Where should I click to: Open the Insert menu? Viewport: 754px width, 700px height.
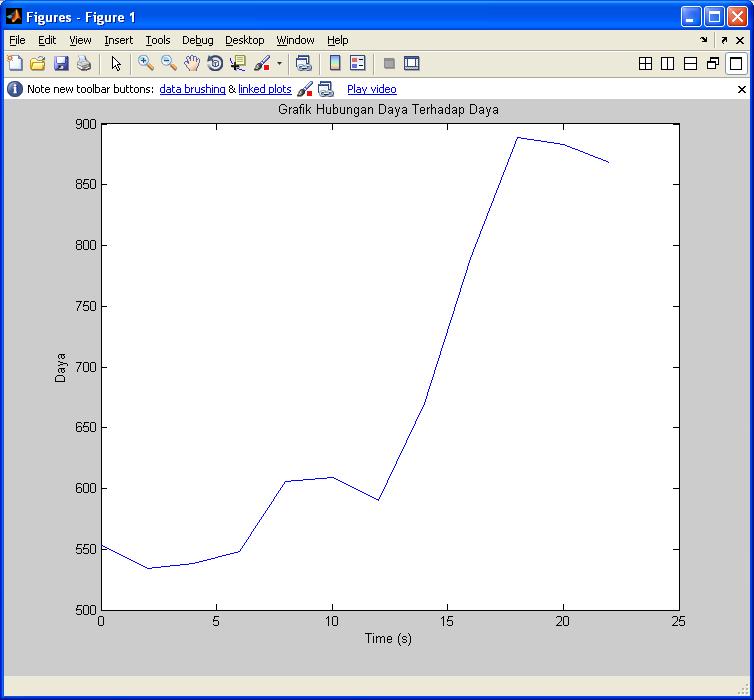point(118,40)
